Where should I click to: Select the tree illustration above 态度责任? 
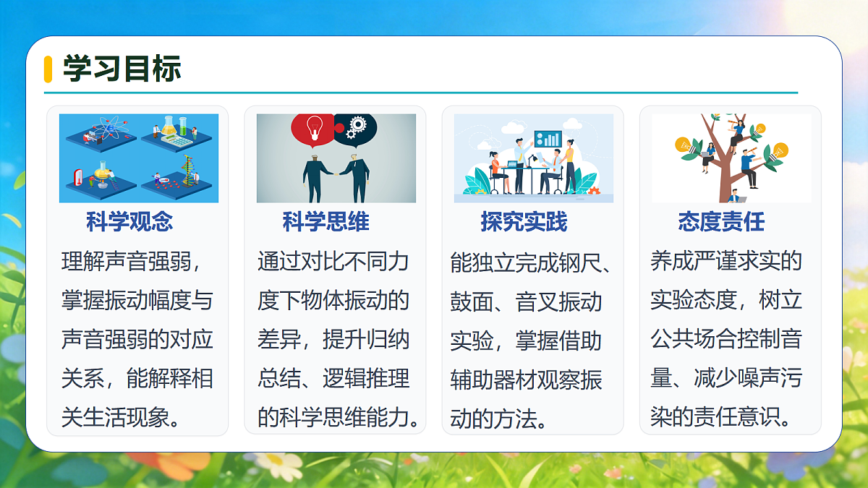(x=731, y=158)
